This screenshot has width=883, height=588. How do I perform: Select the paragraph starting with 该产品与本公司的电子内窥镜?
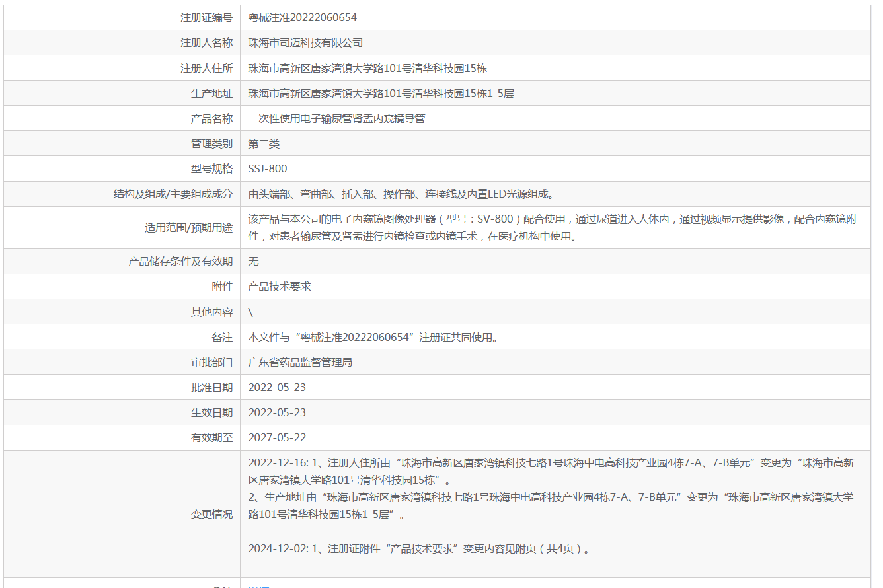pos(553,228)
